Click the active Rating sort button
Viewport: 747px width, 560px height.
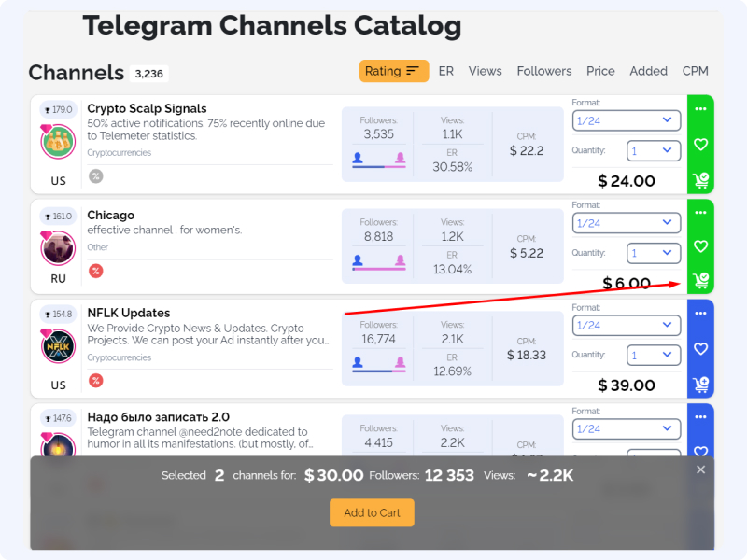click(393, 71)
